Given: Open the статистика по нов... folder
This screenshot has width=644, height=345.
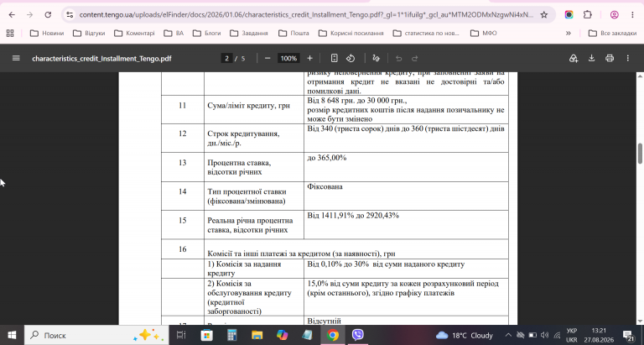Looking at the screenshot, I should (x=426, y=34).
